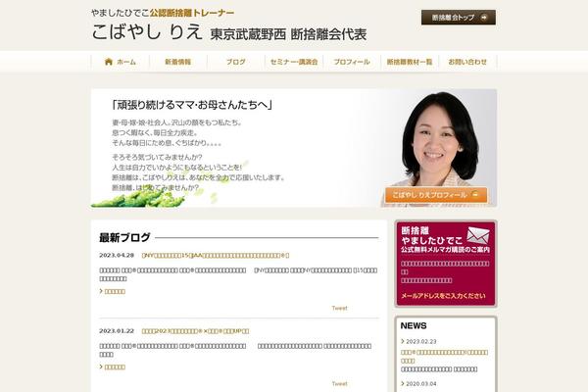The width and height of the screenshot is (588, 392).
Task: Click the こばやし りえ site title
Action: pos(147,32)
